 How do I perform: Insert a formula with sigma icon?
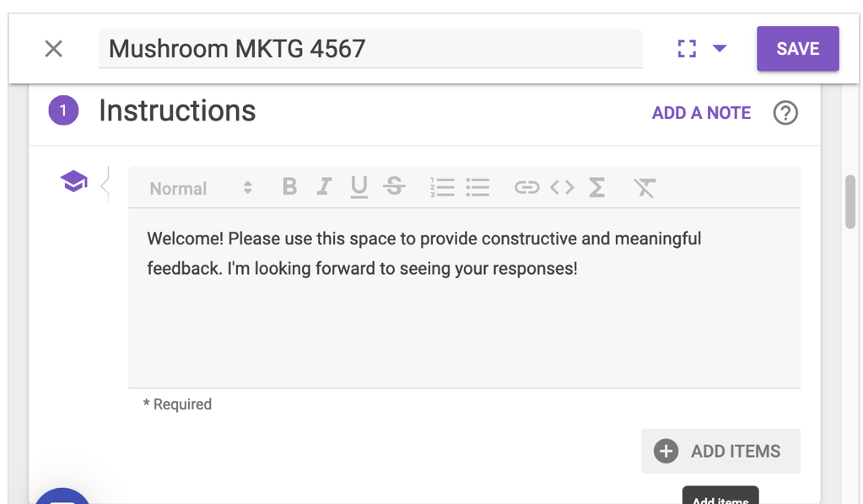point(596,187)
